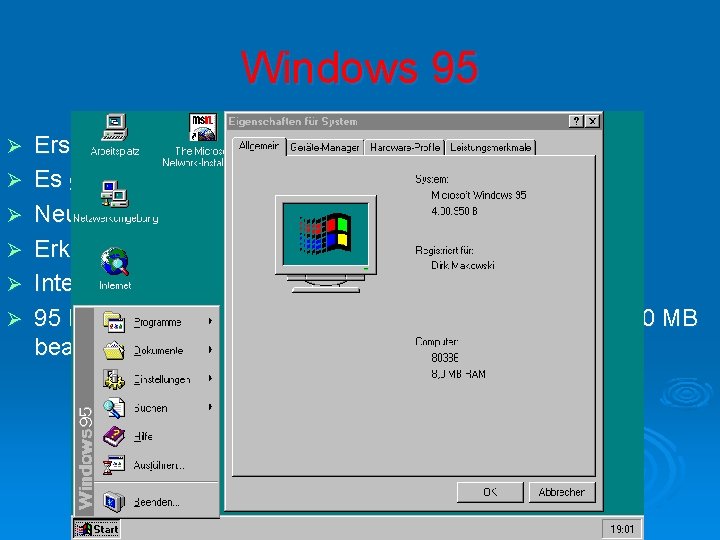This screenshot has height=540, width=720.
Task: Open the Dokumente submenu entry
Action: click(x=158, y=351)
